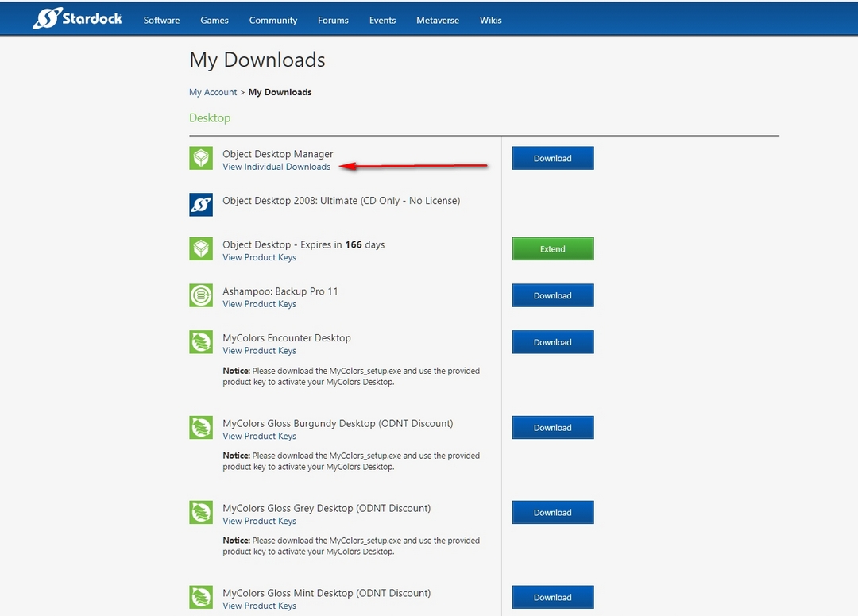This screenshot has height=616, width=858.
Task: Open the Games menu
Action: click(x=214, y=20)
